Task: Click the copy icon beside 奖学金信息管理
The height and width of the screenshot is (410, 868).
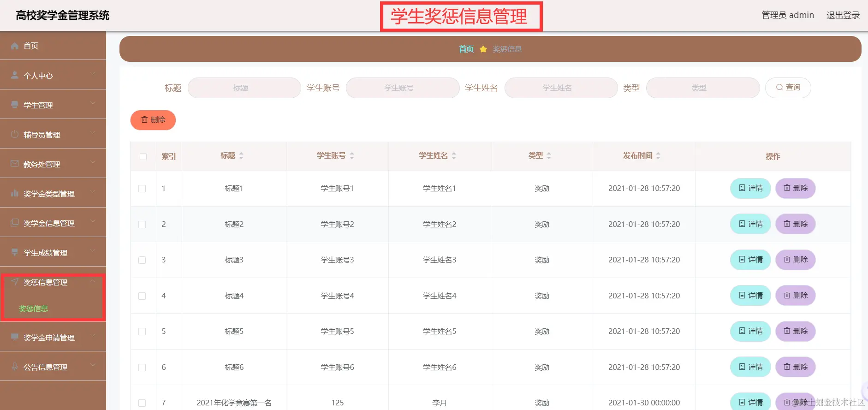Action: pos(15,223)
